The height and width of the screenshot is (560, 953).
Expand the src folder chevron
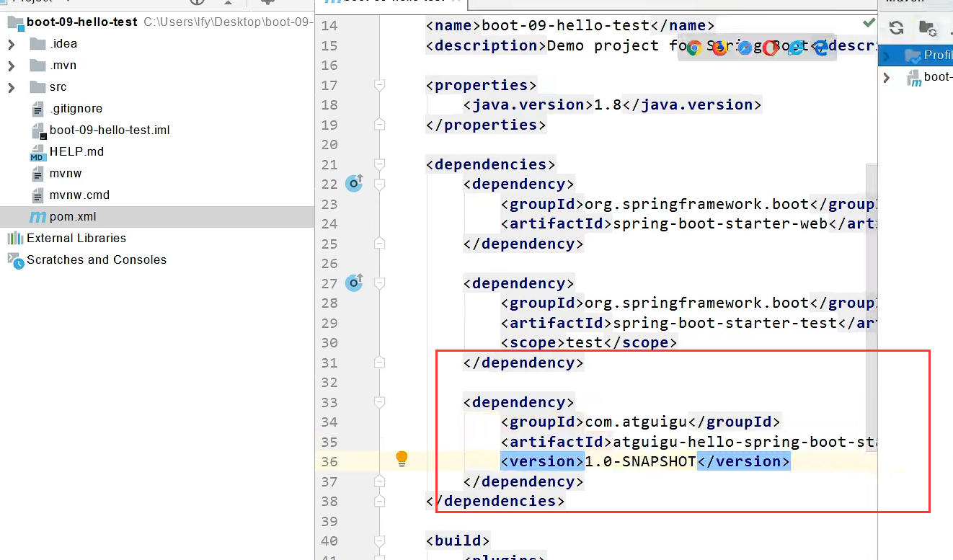pos(11,87)
